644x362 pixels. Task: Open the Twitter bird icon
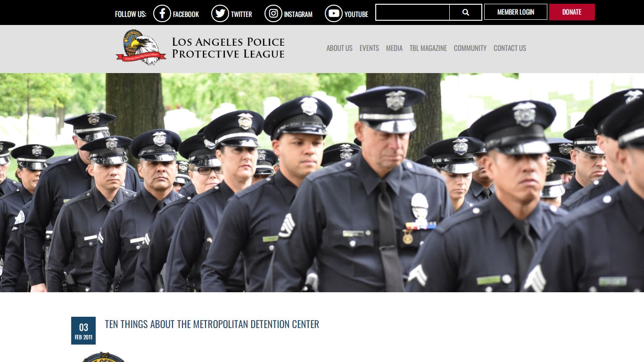pos(220,14)
